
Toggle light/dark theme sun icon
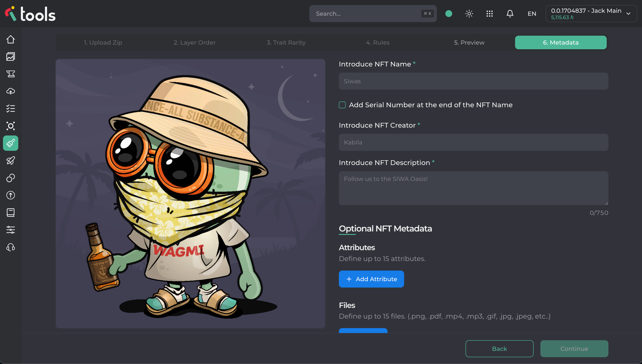pos(469,14)
